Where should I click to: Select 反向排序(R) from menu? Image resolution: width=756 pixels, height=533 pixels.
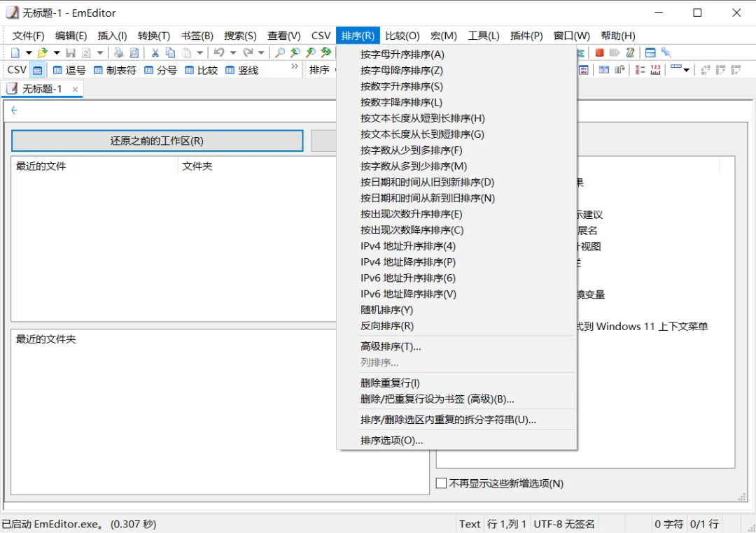(x=456, y=326)
